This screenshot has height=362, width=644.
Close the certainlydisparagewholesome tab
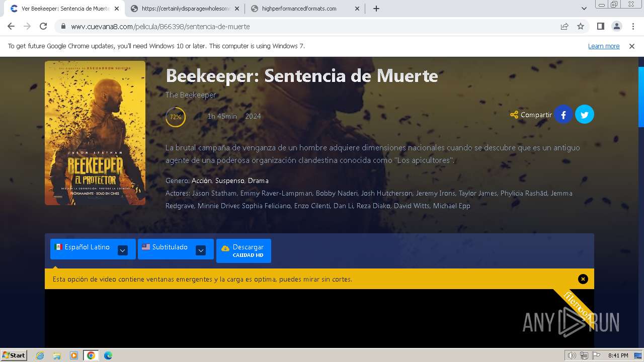point(237,9)
